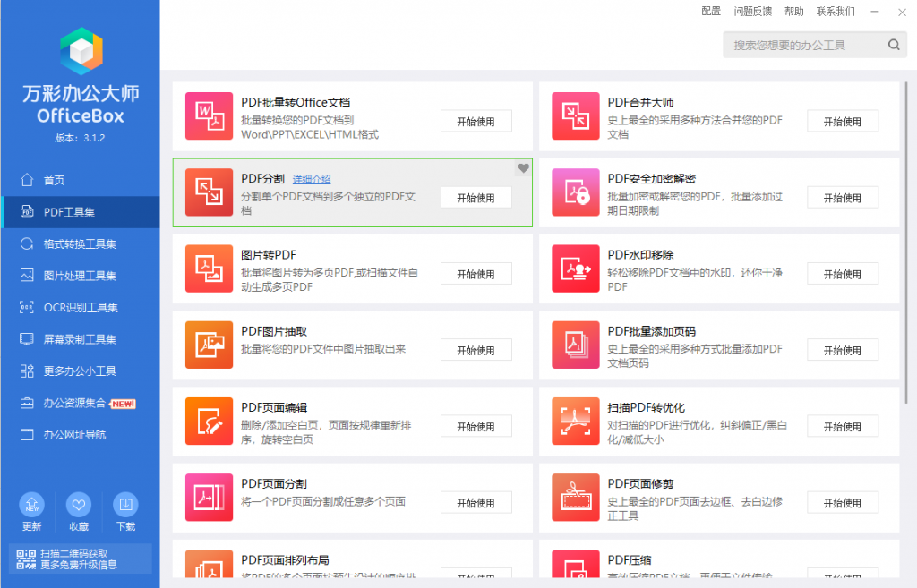Open the PDF图片抽取 tool icon
Screen dimensions: 917x588
[209, 345]
